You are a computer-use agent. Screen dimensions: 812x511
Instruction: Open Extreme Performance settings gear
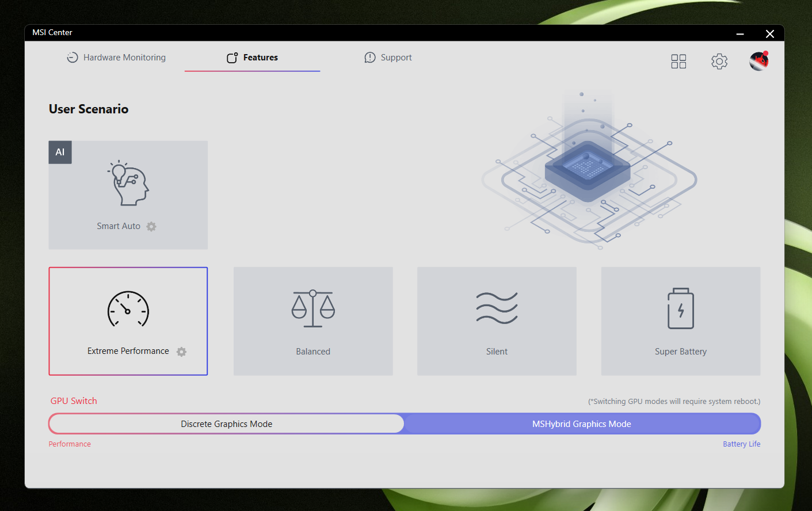click(x=181, y=352)
